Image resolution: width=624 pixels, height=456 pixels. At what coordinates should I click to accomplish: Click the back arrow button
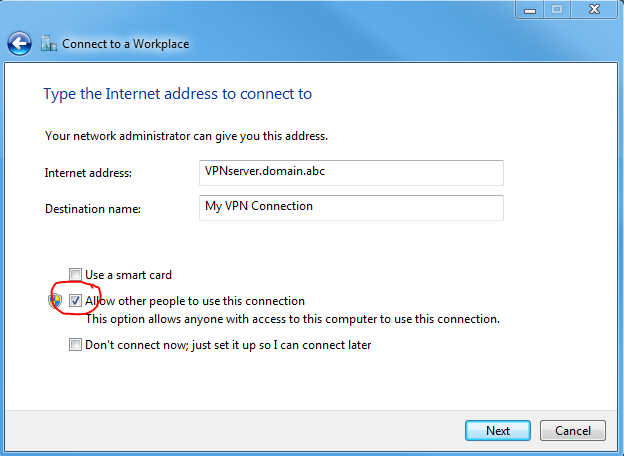pyautogui.click(x=19, y=44)
